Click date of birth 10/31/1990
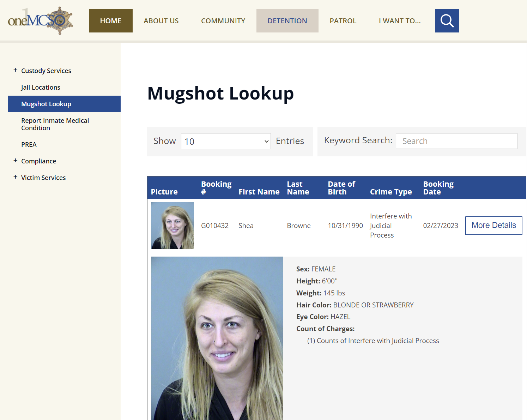Screen dimensions: 527x420 [x=345, y=226]
